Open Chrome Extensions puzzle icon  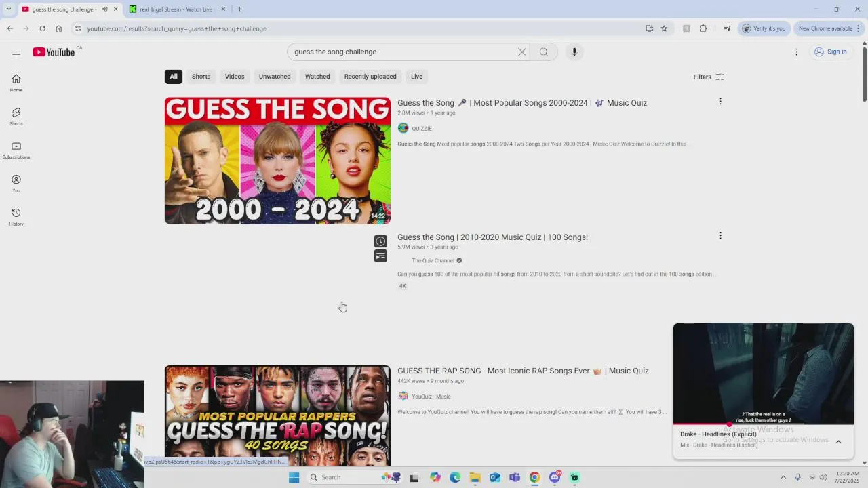(x=703, y=28)
